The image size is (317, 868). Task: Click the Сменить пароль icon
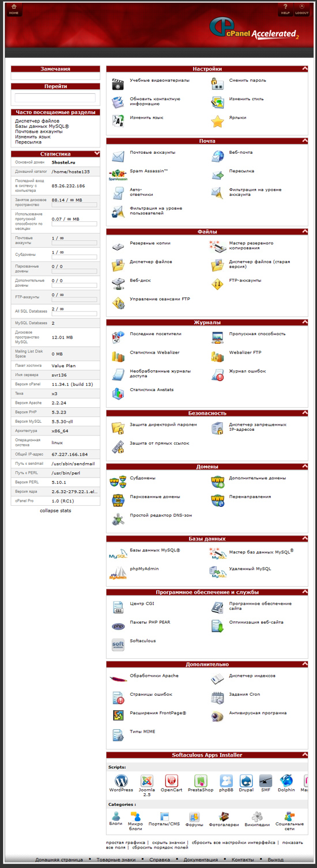(217, 84)
